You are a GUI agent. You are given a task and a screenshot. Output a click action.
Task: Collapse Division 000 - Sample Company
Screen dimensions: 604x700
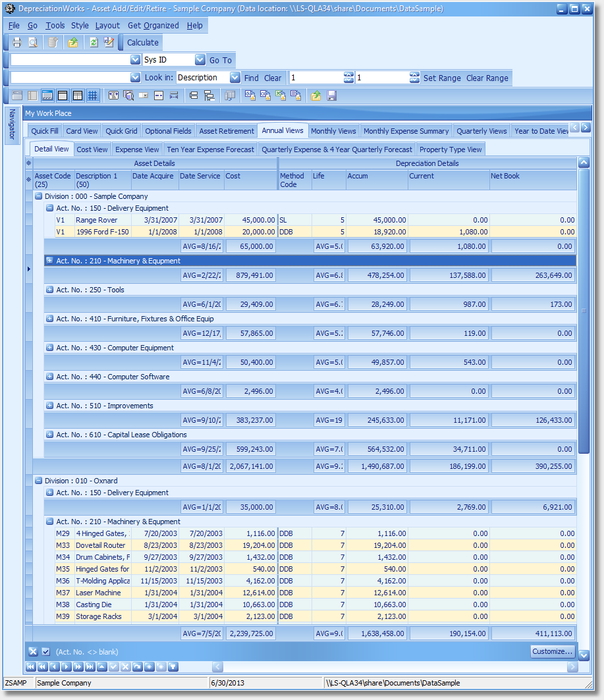tap(38, 196)
